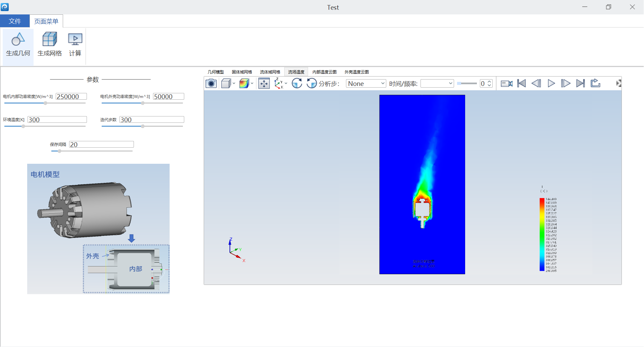Step to previous frame
644x347 pixels.
tap(536, 84)
